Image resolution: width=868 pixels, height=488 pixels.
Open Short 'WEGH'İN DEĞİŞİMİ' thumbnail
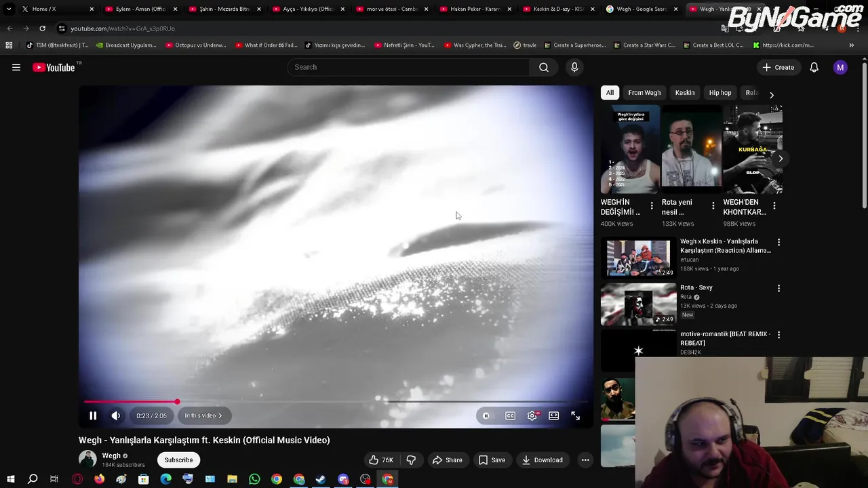(x=630, y=150)
